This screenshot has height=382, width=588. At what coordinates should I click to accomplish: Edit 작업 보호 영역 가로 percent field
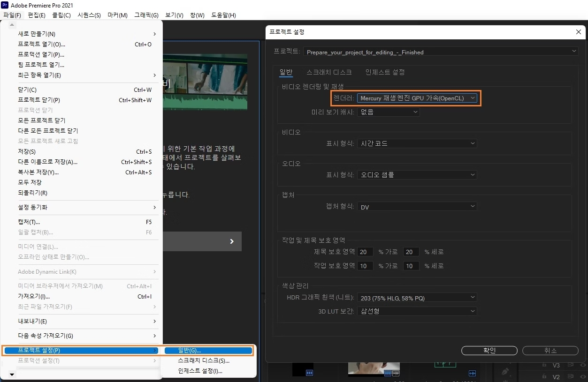pyautogui.click(x=365, y=266)
